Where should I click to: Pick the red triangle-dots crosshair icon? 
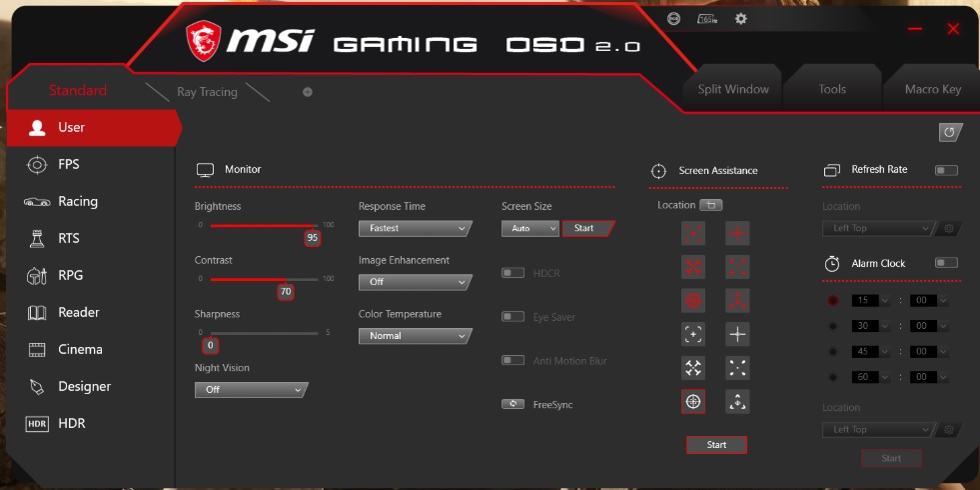point(737,301)
